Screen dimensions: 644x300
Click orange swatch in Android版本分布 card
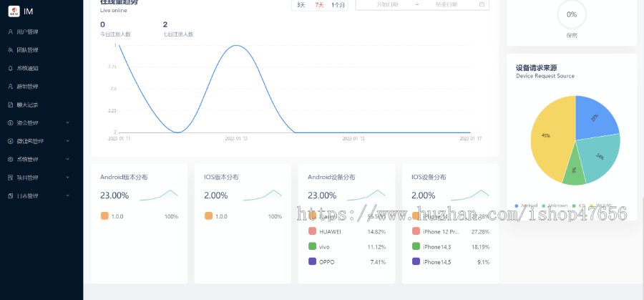tap(104, 216)
